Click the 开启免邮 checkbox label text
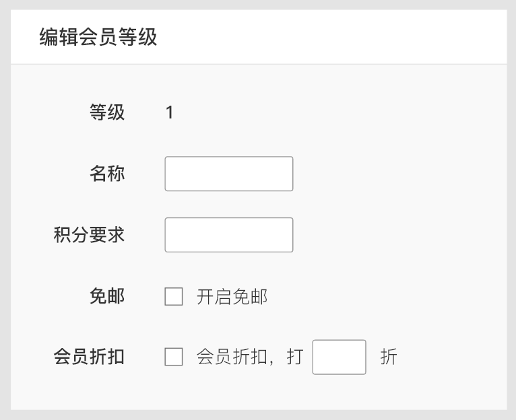The width and height of the screenshot is (516, 420). coord(232,297)
